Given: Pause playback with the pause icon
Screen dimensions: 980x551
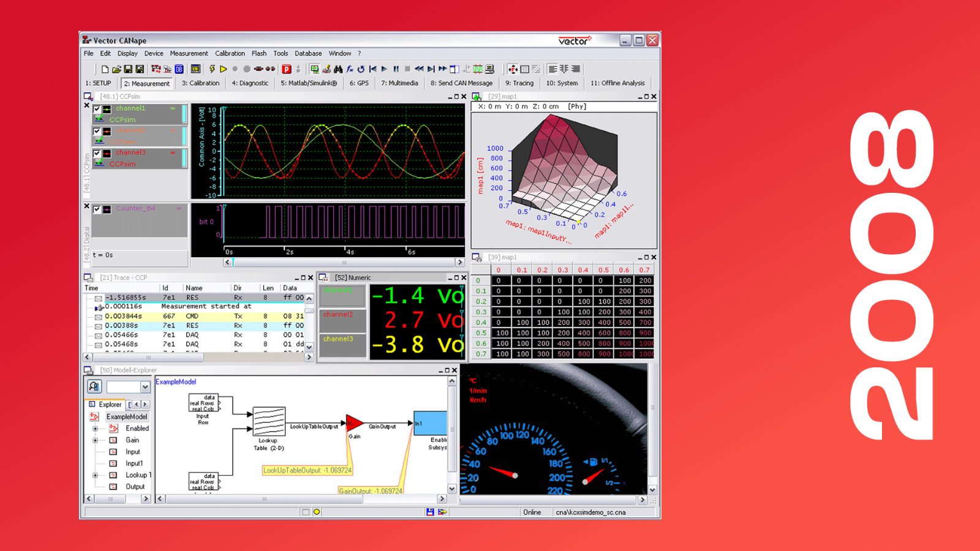Looking at the screenshot, I should (x=396, y=69).
